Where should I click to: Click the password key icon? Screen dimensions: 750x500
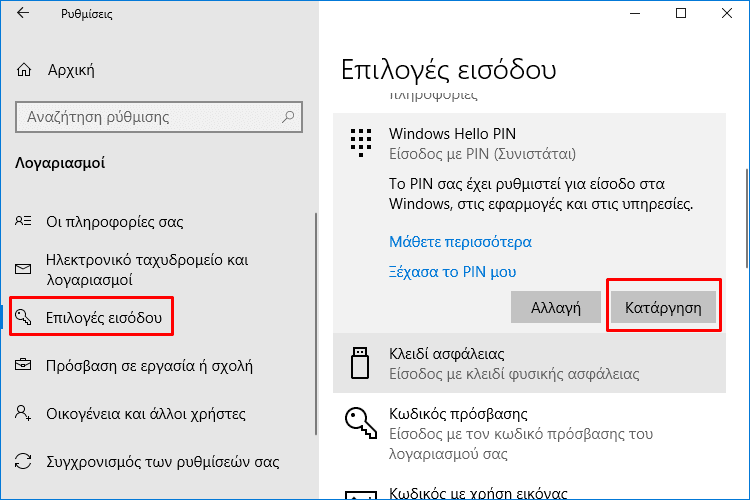pos(361,422)
